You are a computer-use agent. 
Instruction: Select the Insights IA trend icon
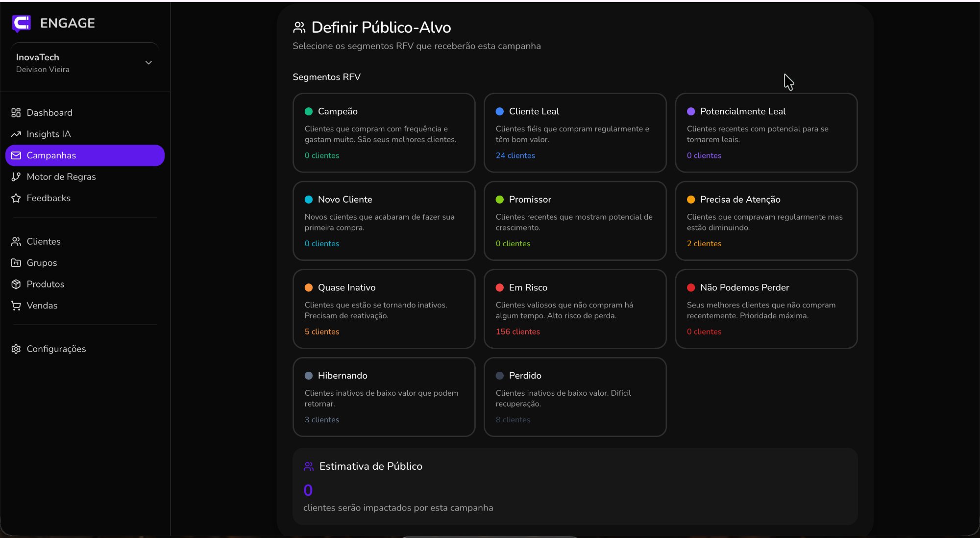(x=15, y=134)
